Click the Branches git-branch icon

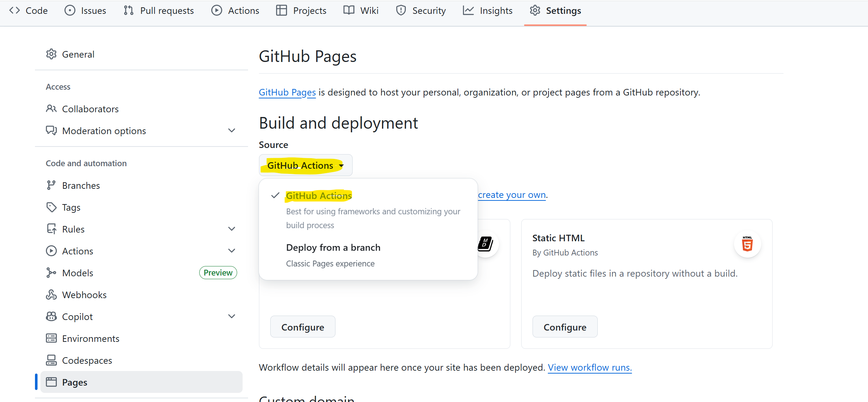tap(51, 185)
